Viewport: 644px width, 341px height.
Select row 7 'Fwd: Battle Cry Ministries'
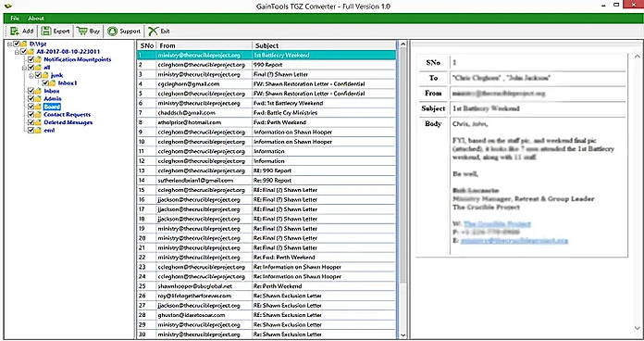point(266,113)
